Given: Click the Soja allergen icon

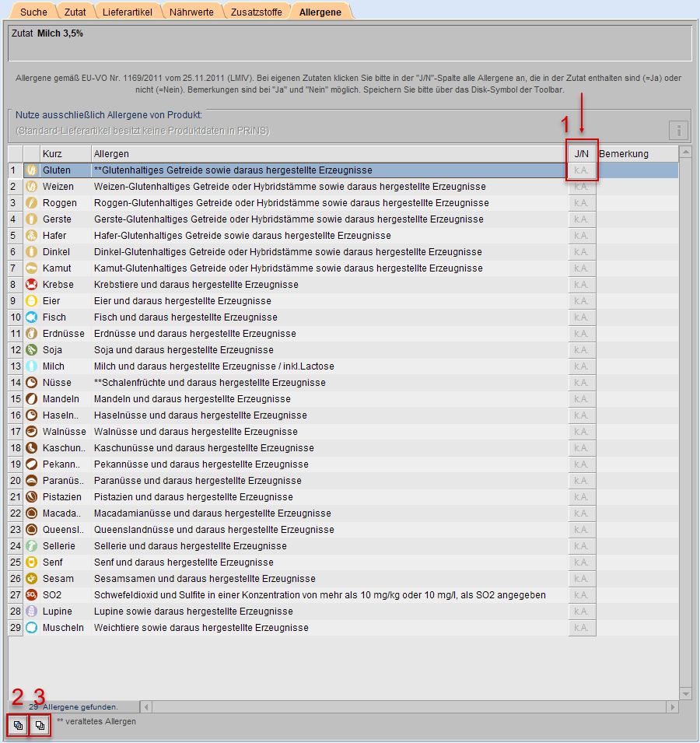Looking at the screenshot, I should 32,350.
